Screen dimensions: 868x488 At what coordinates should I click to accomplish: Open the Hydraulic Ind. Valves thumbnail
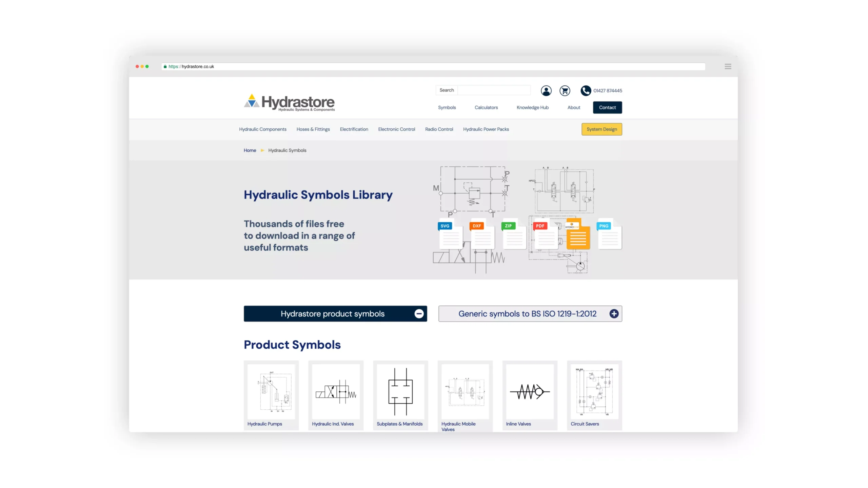[x=336, y=391]
